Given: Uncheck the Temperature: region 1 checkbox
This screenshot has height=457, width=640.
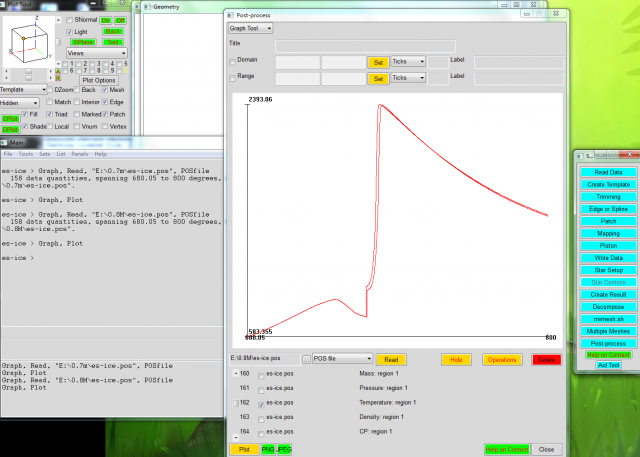Looking at the screenshot, I should tap(262, 403).
